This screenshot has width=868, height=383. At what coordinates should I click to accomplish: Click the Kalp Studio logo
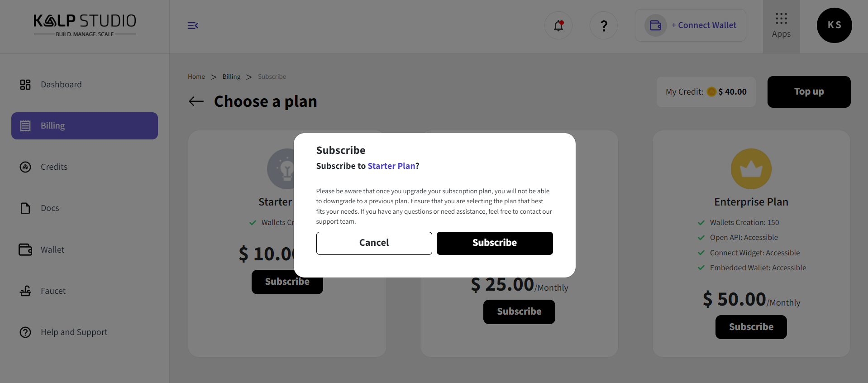[x=85, y=25]
